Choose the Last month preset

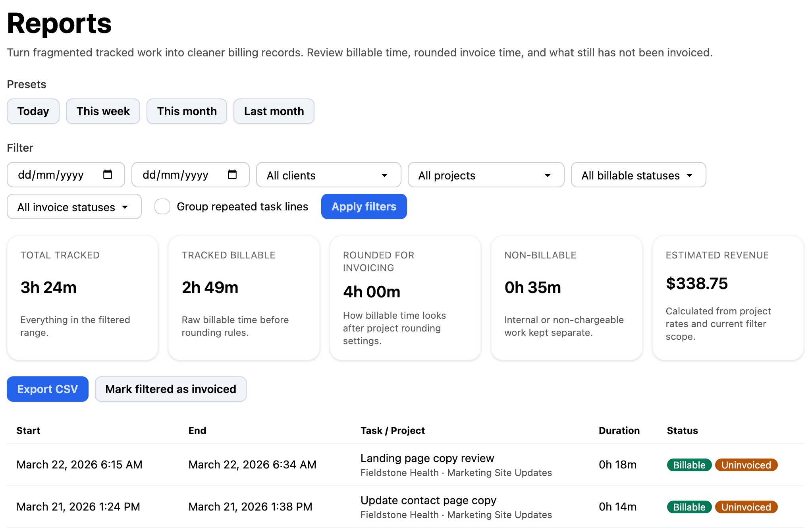point(274,111)
